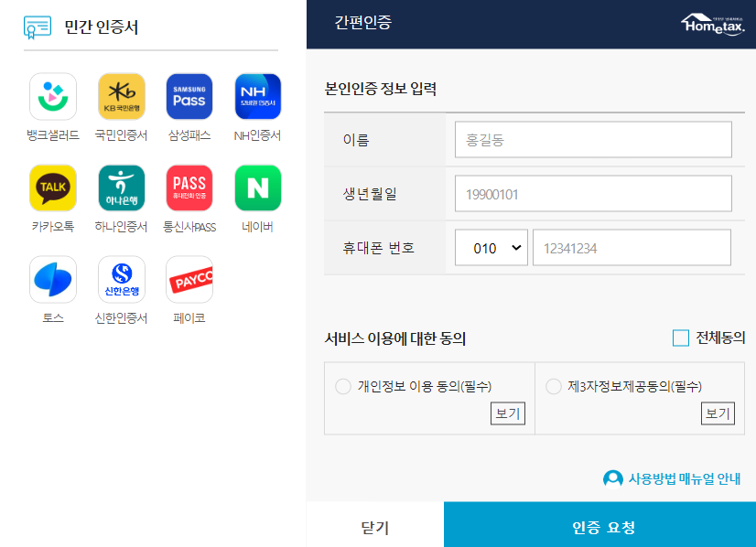The height and width of the screenshot is (547, 756).
Task: Select the 신한은행 certificate icon
Action: click(x=121, y=279)
